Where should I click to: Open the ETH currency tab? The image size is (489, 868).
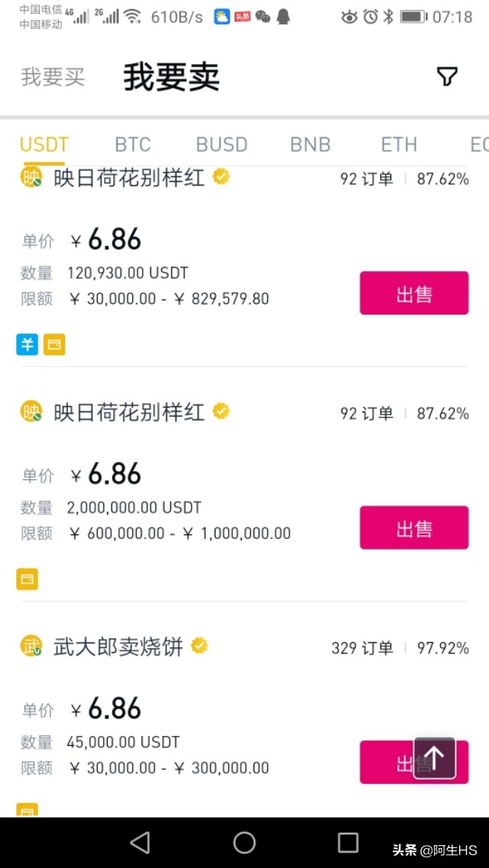[x=399, y=144]
